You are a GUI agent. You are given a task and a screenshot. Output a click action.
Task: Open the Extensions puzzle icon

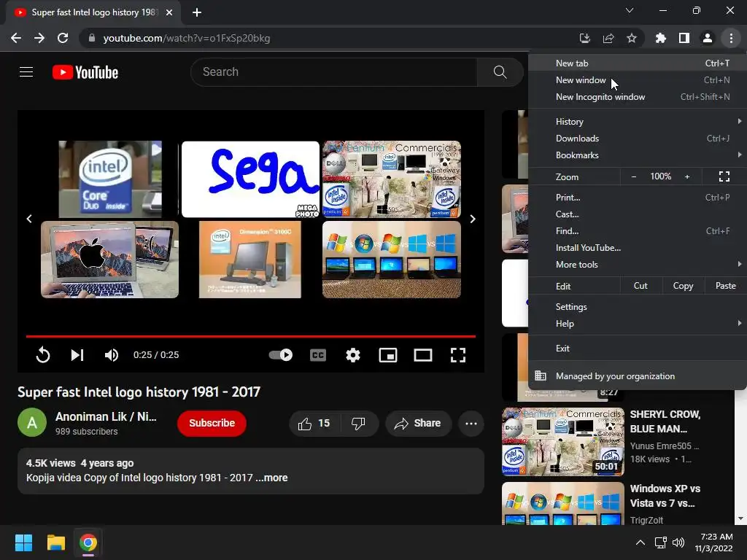click(660, 38)
